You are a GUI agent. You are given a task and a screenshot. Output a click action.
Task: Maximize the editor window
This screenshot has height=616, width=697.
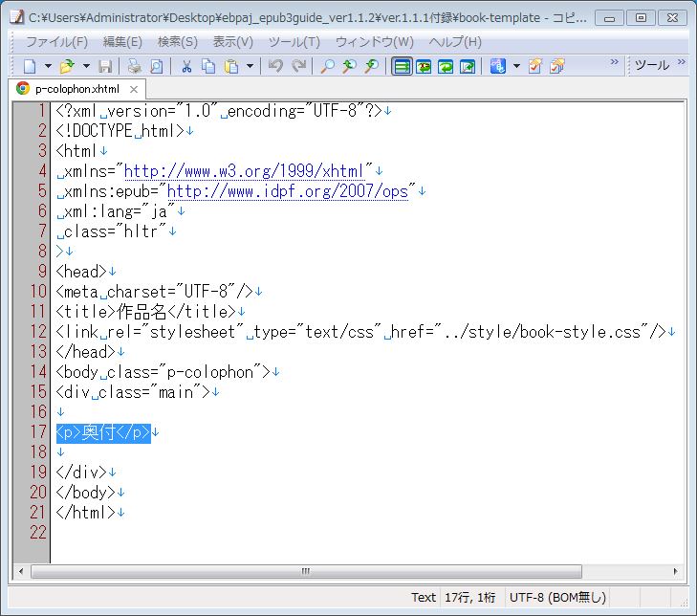pos(641,18)
